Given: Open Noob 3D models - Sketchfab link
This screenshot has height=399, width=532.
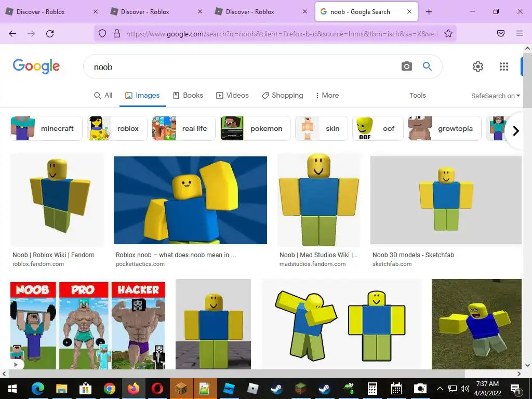Looking at the screenshot, I should (x=413, y=255).
